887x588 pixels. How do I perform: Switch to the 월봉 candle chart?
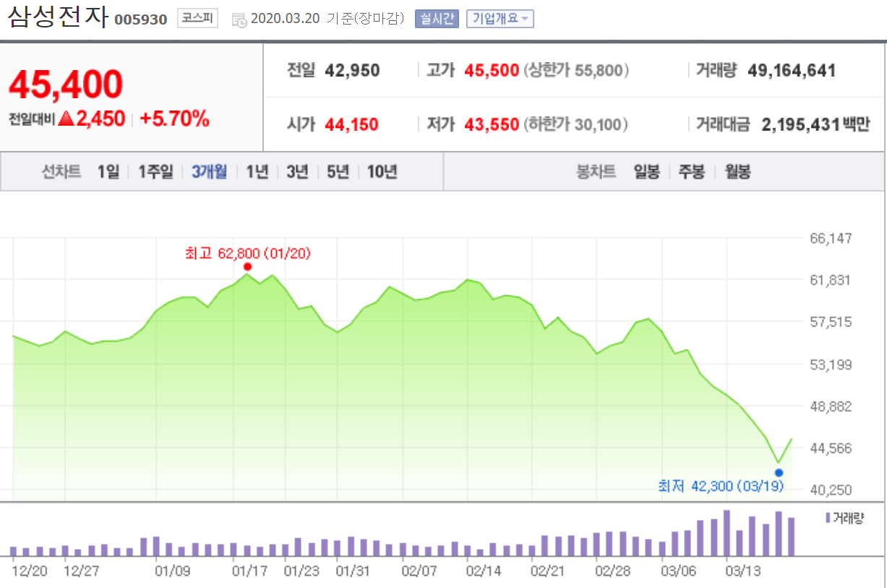click(738, 172)
